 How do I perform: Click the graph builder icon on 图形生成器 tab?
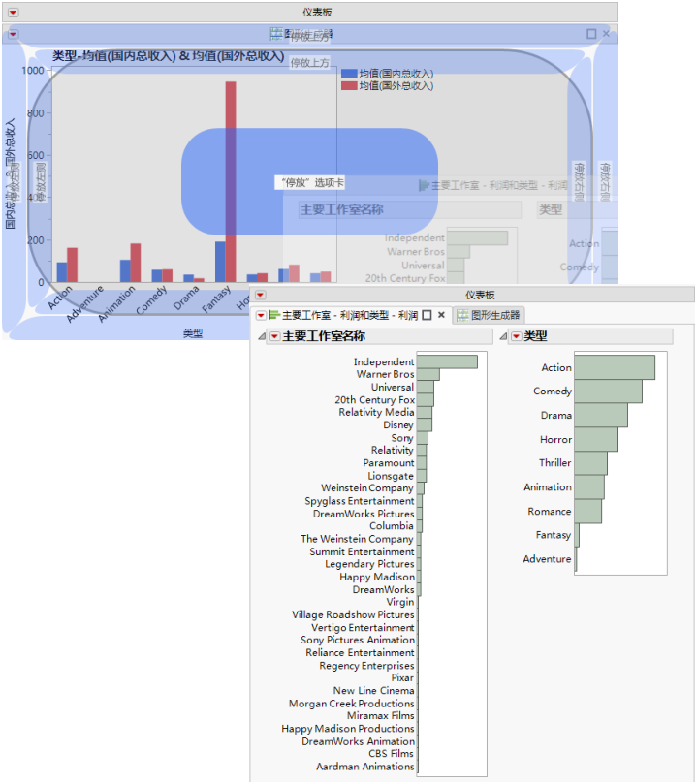point(462,316)
